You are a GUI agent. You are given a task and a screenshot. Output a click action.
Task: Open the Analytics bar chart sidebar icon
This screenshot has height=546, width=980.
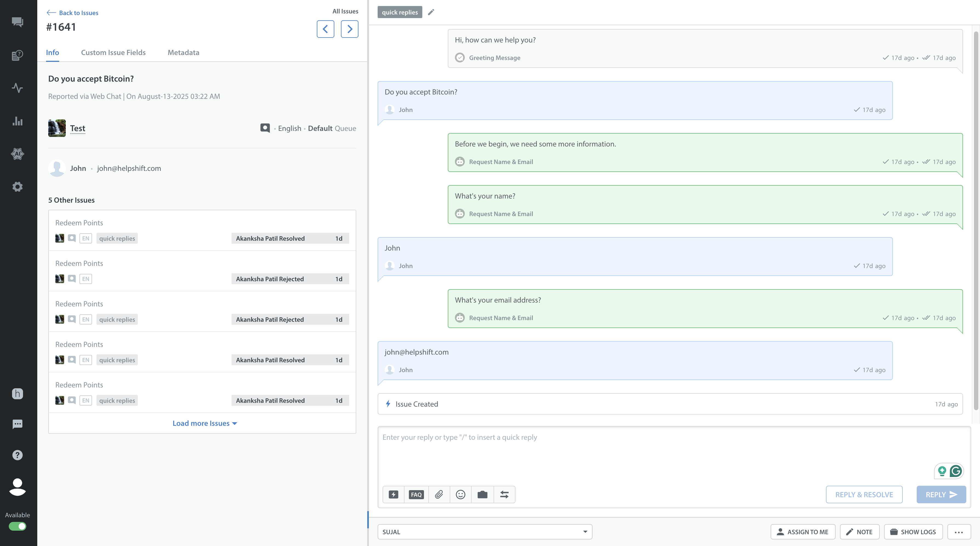(x=18, y=121)
